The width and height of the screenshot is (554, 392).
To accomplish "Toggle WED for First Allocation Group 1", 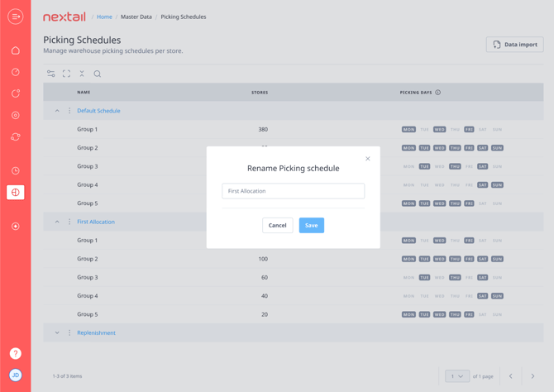I will 440,241.
